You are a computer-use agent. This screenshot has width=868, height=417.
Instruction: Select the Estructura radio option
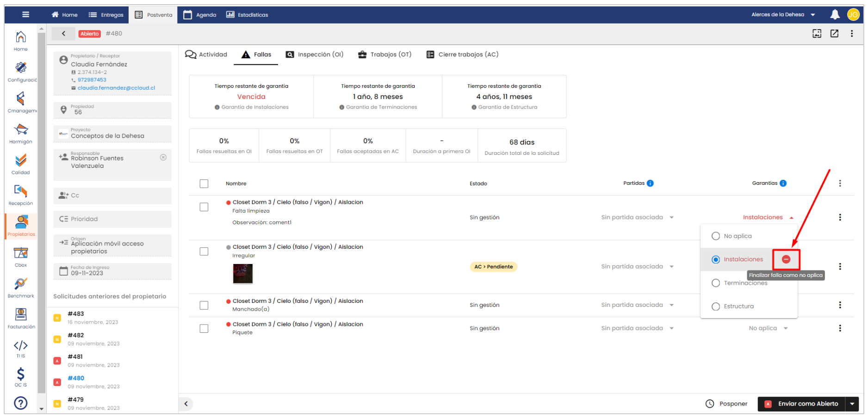pos(716,306)
